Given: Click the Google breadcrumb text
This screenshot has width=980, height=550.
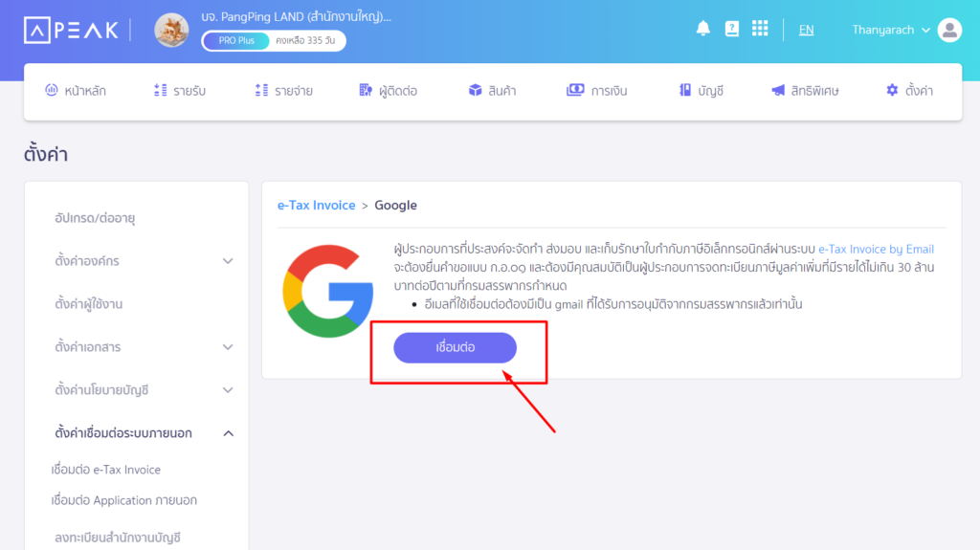Looking at the screenshot, I should (x=395, y=205).
